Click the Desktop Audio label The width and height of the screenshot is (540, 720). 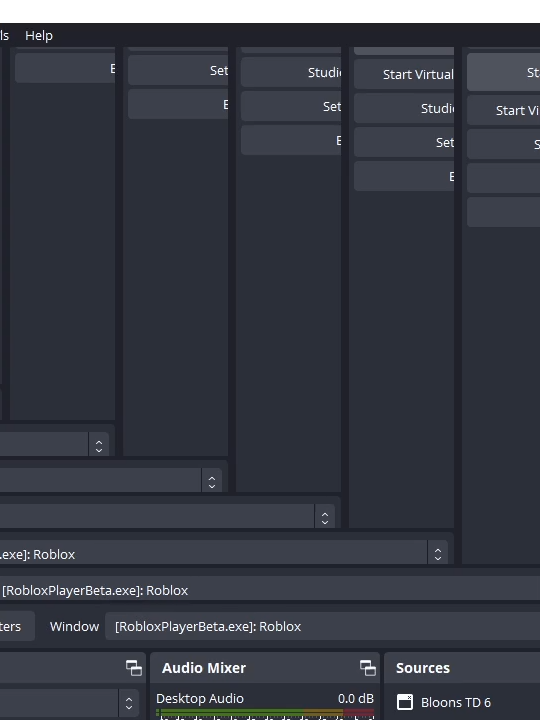[x=200, y=698]
